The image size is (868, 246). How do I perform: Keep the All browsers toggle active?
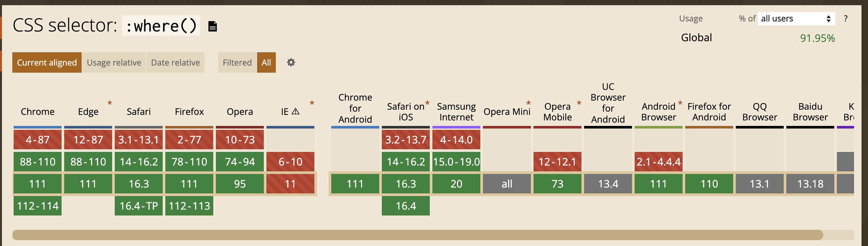[266, 62]
